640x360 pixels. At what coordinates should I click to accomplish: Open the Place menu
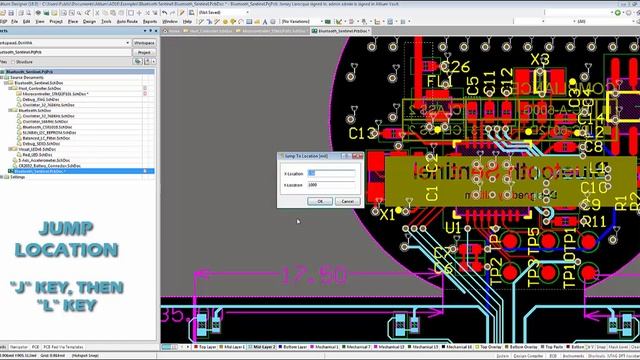(x=73, y=21)
